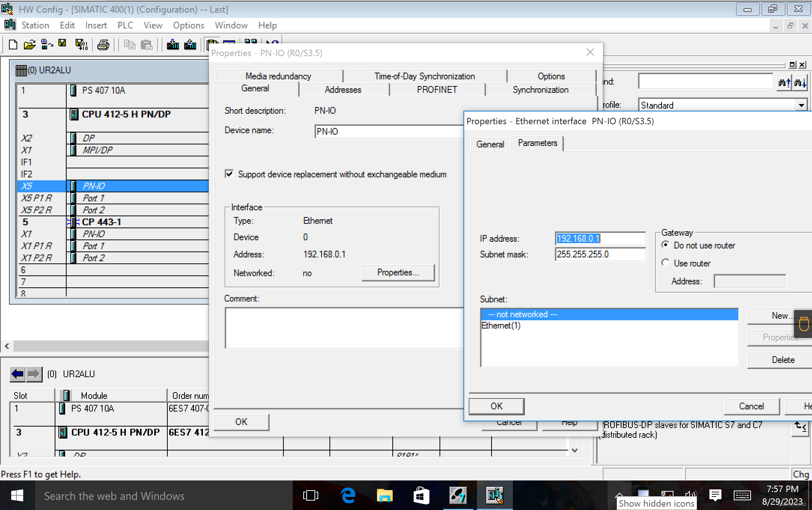Screen dimensions: 812x510
Task: Click the back navigation arrow for UR2ALU
Action: point(18,374)
